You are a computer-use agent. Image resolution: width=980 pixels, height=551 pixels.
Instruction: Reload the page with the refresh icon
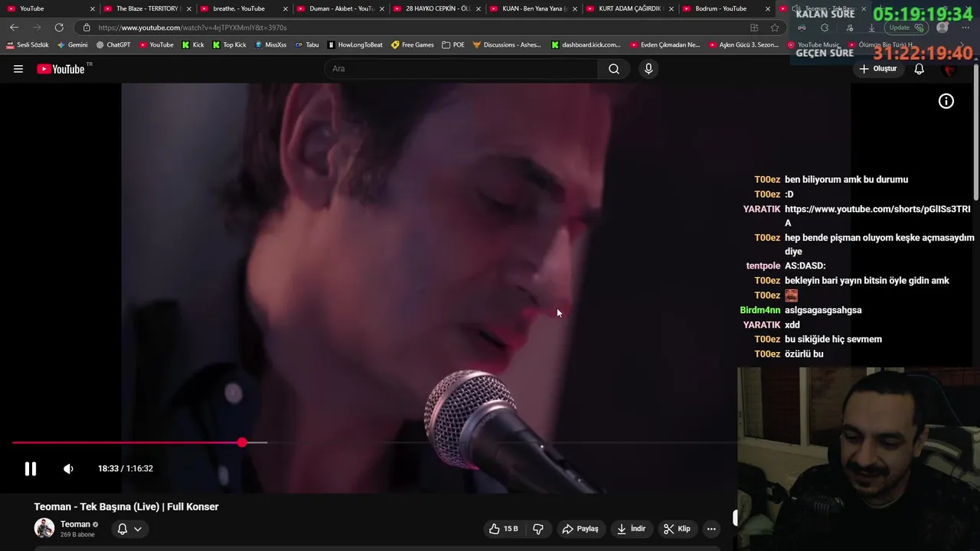pyautogui.click(x=59, y=28)
